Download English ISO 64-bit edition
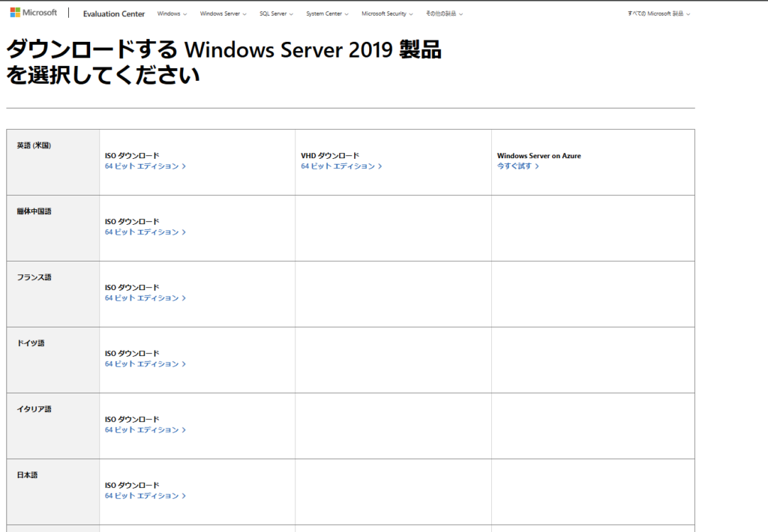 pos(145,166)
